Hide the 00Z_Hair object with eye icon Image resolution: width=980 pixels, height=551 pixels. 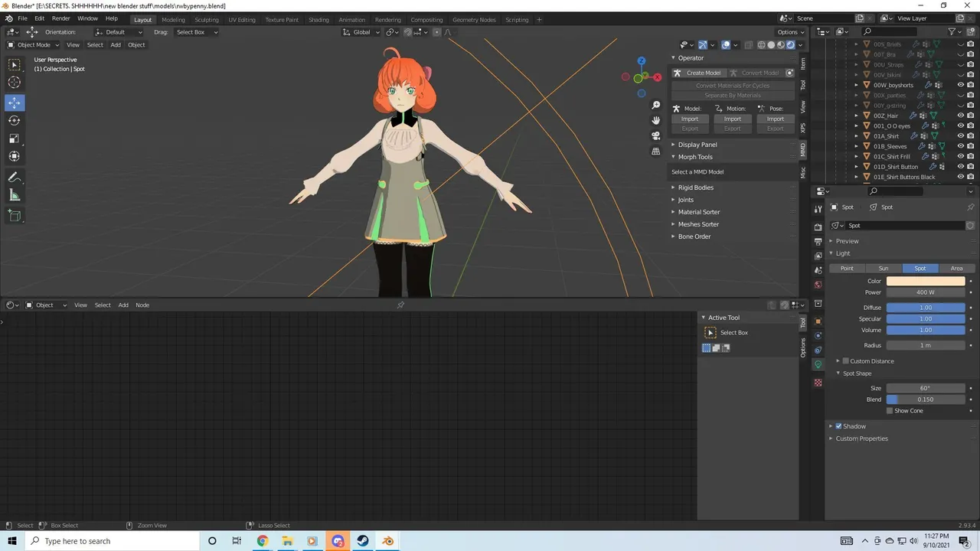click(x=961, y=116)
